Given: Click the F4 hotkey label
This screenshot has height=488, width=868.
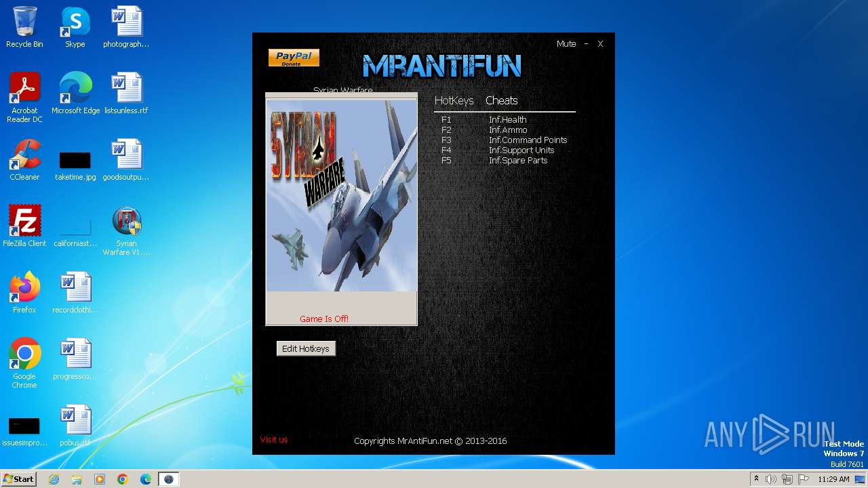Looking at the screenshot, I should click(x=446, y=150).
